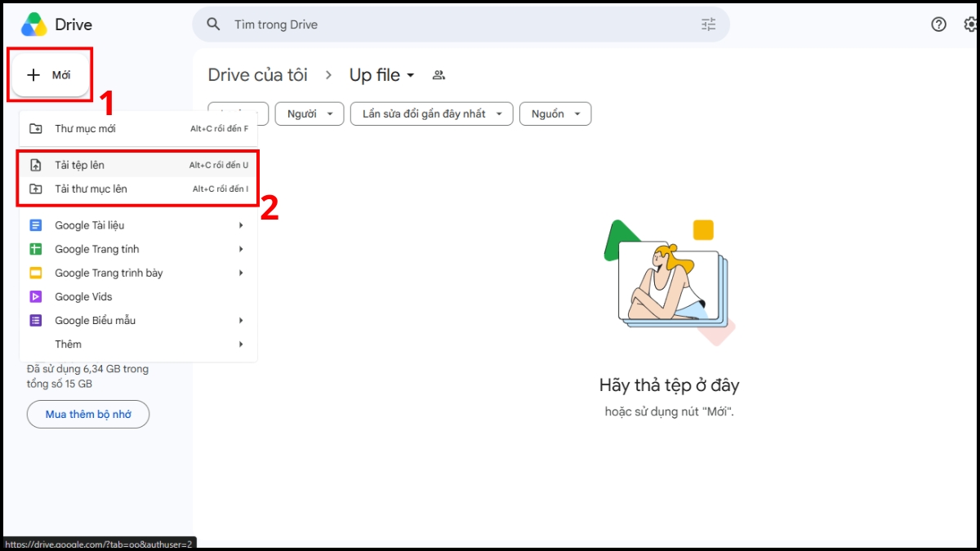Choose Google Tài liệu from the menu

click(x=138, y=225)
